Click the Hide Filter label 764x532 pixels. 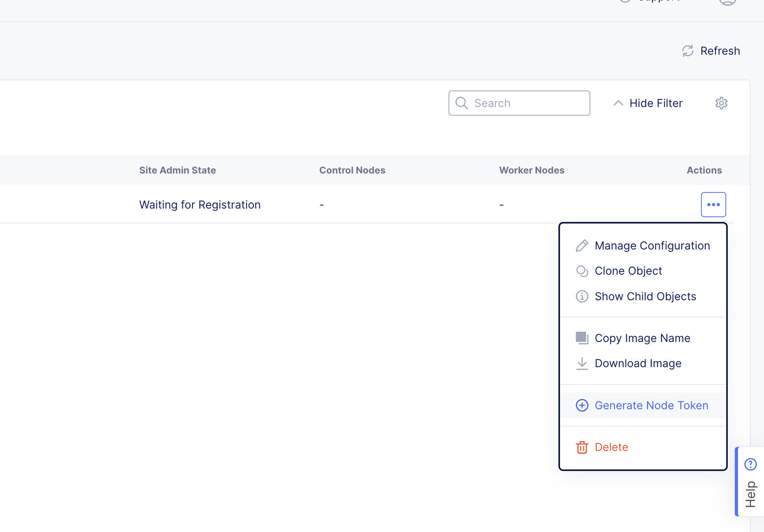coord(656,103)
